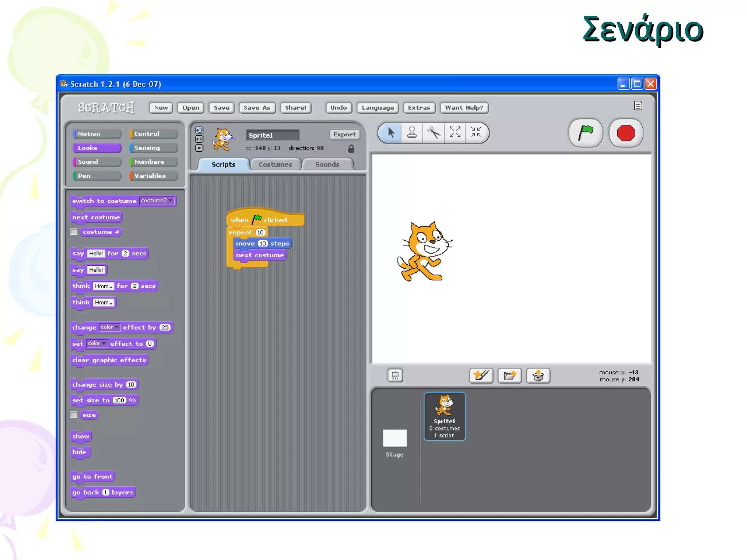
Task: Get a surprise sprite from the box icon
Action: (538, 376)
